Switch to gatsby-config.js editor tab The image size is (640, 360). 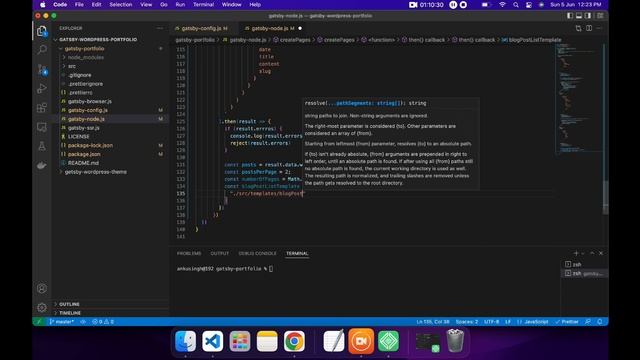click(201, 28)
